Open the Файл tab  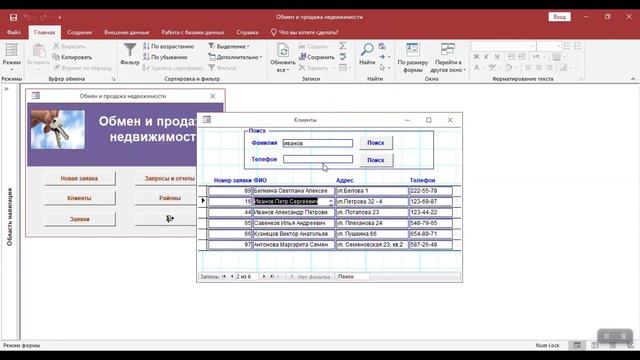click(13, 32)
